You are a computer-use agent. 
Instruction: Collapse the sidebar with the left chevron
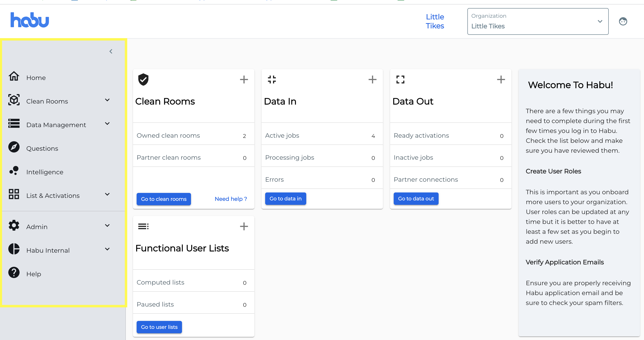pyautogui.click(x=111, y=51)
